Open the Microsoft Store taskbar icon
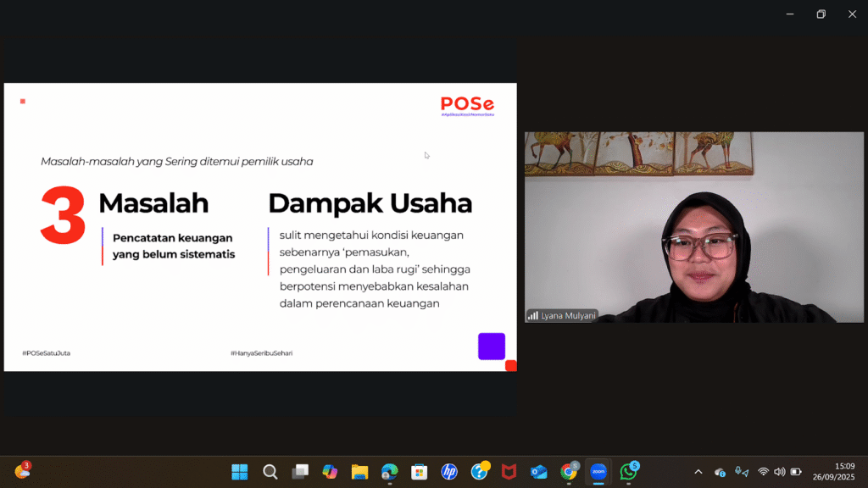This screenshot has width=868, height=488. pos(419,472)
